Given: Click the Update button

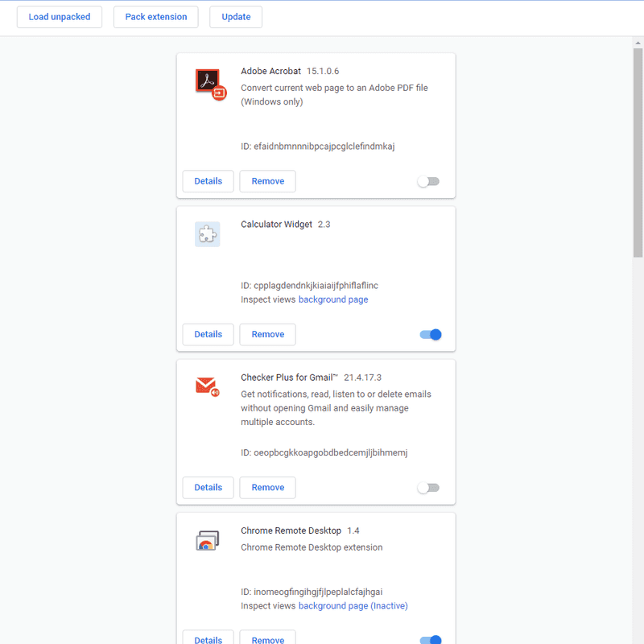Looking at the screenshot, I should coord(236,17).
